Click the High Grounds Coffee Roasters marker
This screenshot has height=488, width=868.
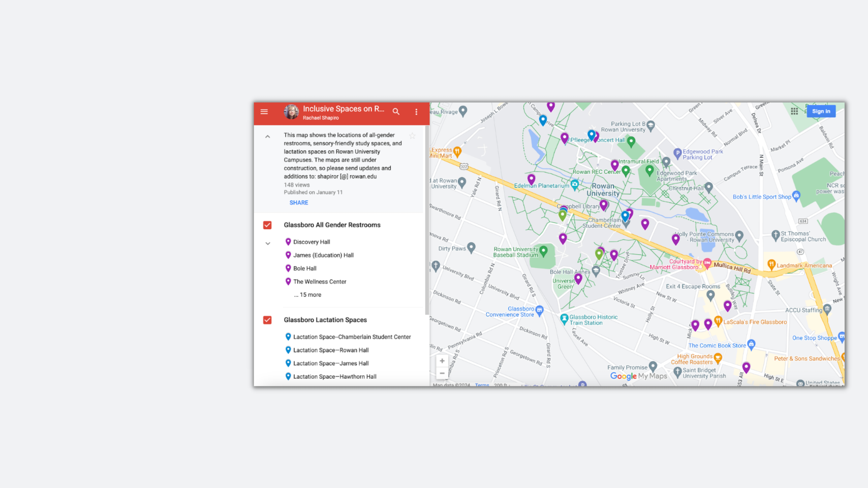(718, 358)
